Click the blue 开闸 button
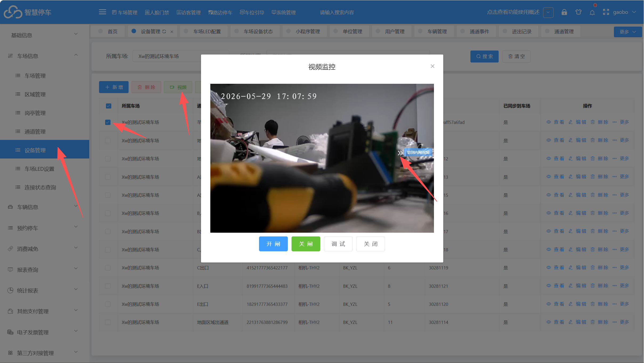Screen dimensions: 644x363 tap(273, 244)
